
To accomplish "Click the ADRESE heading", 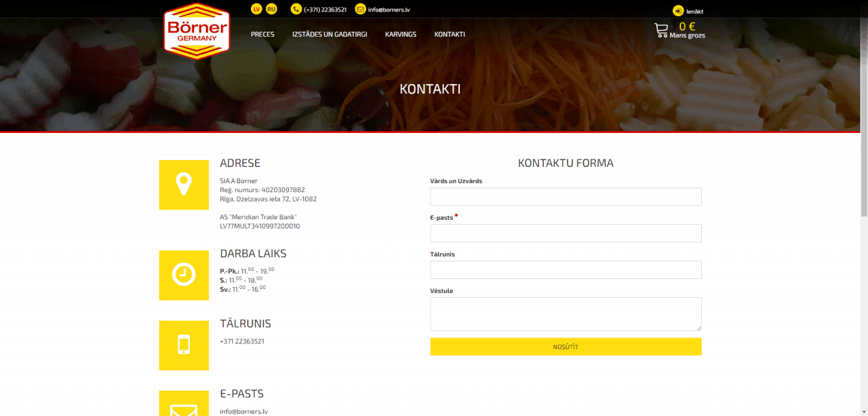I will tap(240, 163).
